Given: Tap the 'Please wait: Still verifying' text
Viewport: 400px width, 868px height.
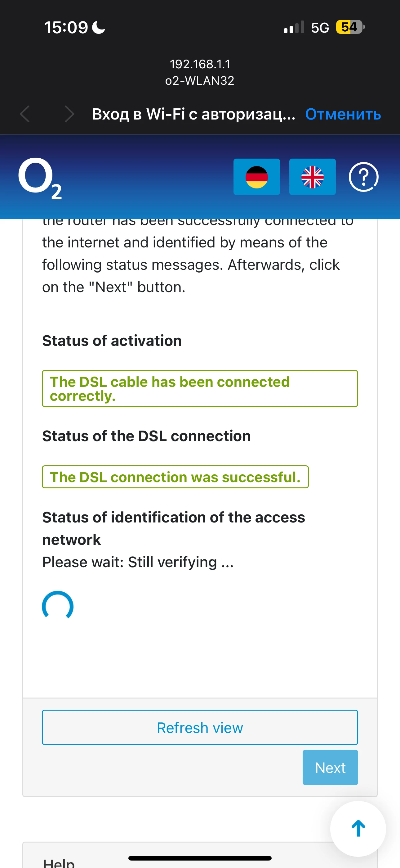Looking at the screenshot, I should coord(138,562).
